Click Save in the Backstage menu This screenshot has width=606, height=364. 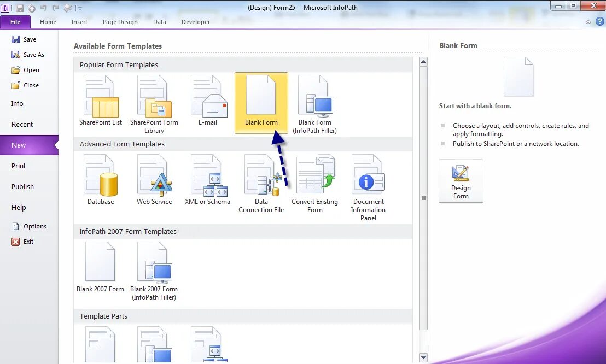coord(24,39)
